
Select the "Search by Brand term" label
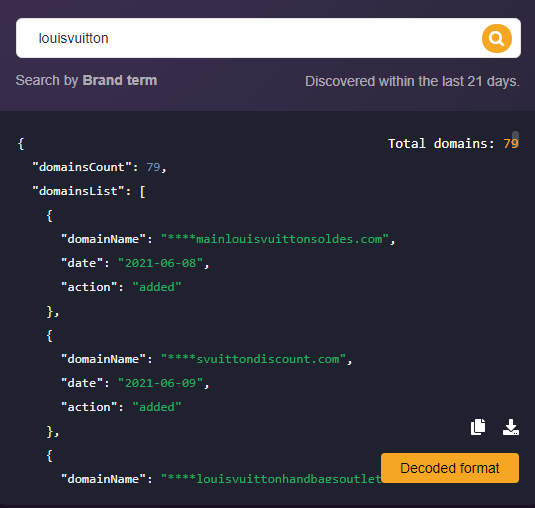pos(86,81)
